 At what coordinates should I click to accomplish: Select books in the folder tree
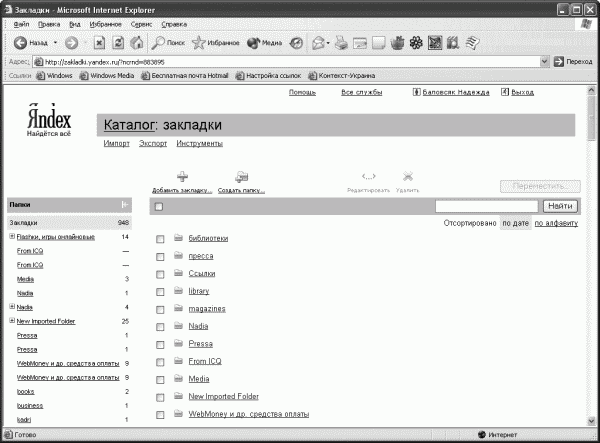(x=26, y=391)
